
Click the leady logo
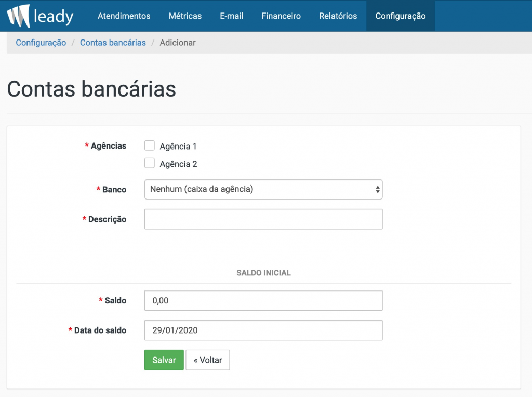(x=40, y=16)
